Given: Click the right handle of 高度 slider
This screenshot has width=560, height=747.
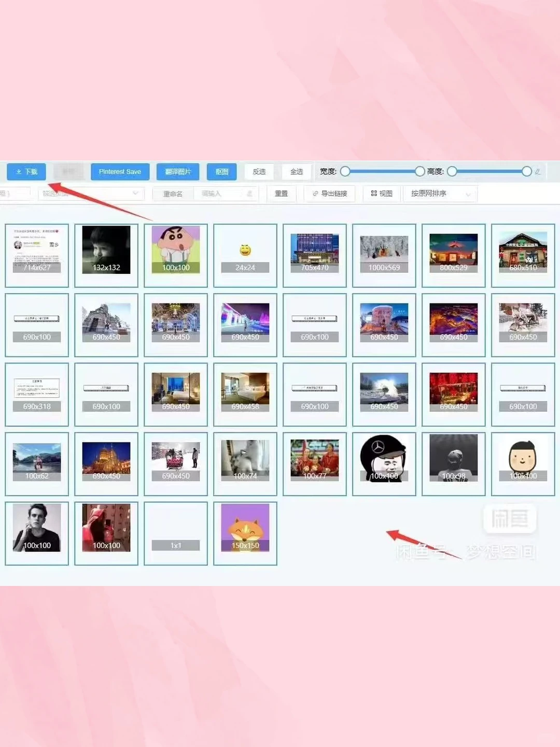Looking at the screenshot, I should (527, 171).
